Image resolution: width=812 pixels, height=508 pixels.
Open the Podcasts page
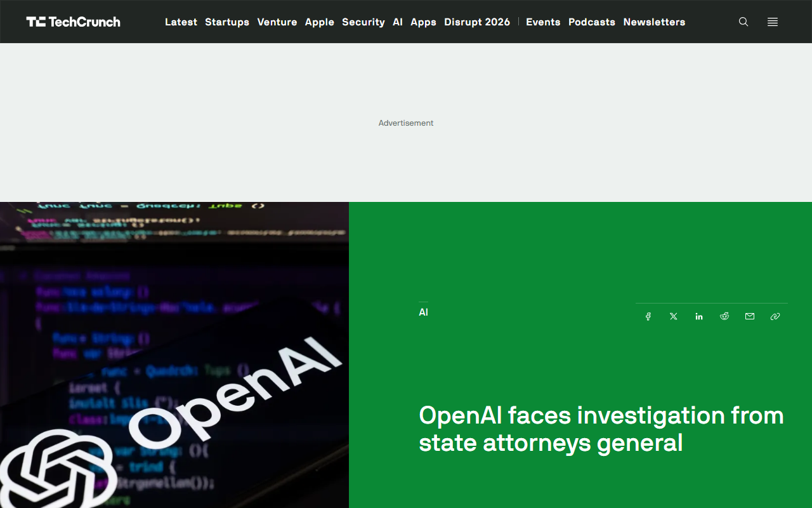pos(592,22)
